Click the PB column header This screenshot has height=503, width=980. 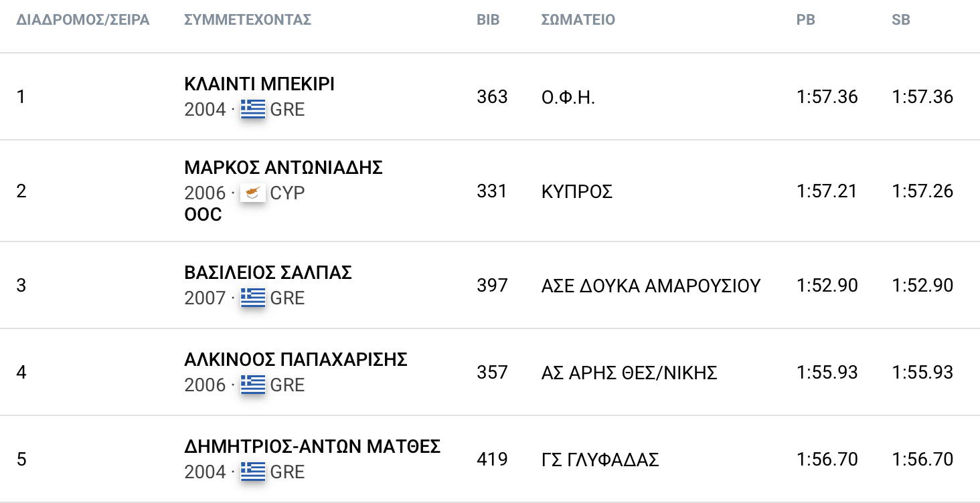coord(805,20)
